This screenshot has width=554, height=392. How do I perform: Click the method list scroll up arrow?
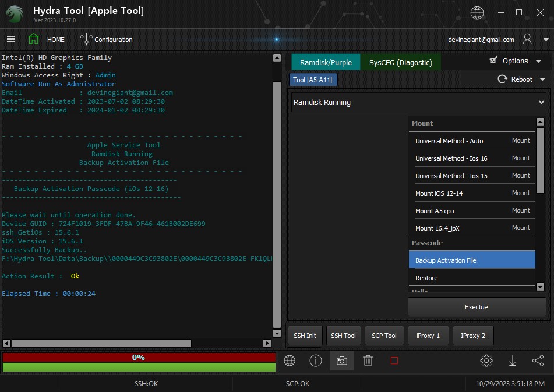coord(540,122)
